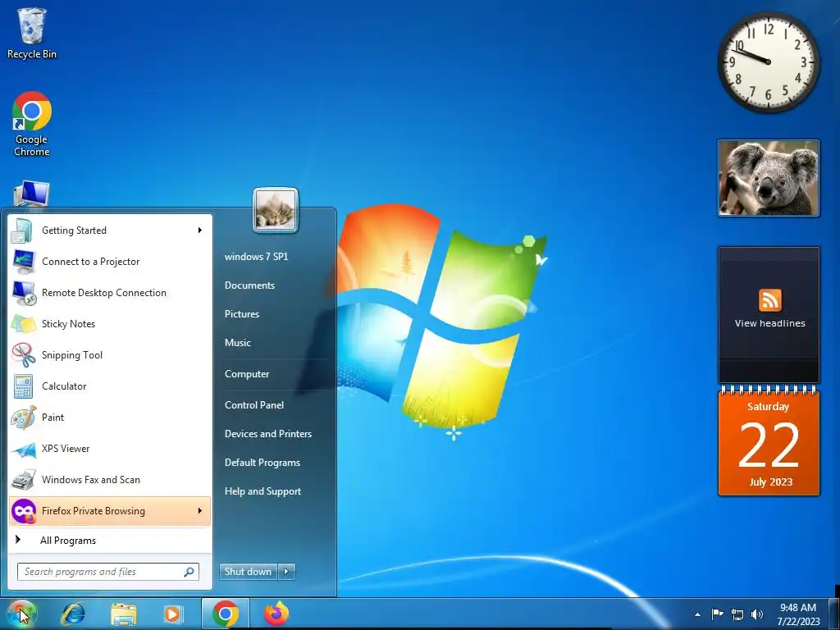Viewport: 840px width, 630px height.
Task: Open Control Panel from Start menu
Action: pos(254,405)
